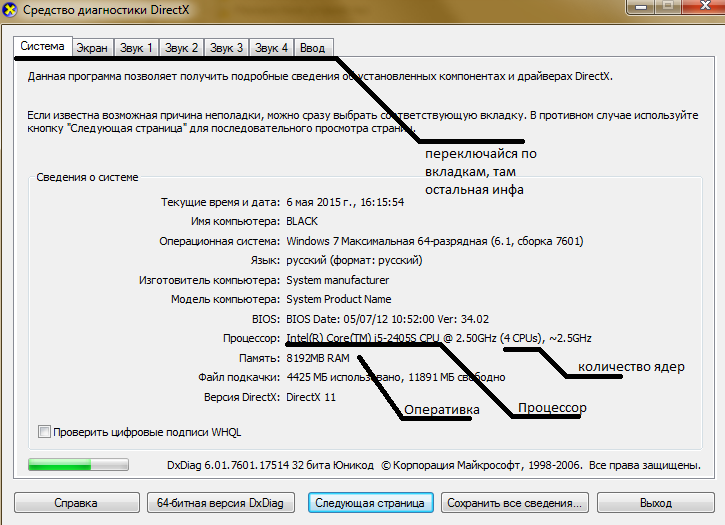Click System manufacturer value
This screenshot has width=725, height=525.
point(338,280)
